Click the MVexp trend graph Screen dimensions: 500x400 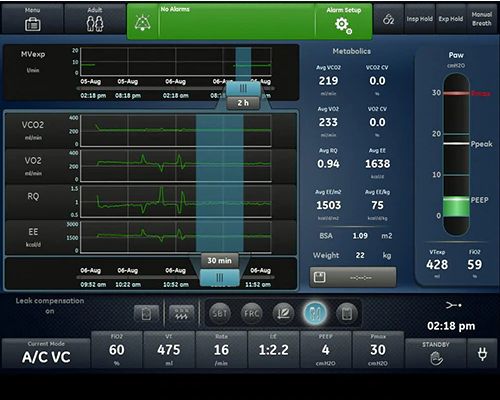pyautogui.click(x=176, y=62)
